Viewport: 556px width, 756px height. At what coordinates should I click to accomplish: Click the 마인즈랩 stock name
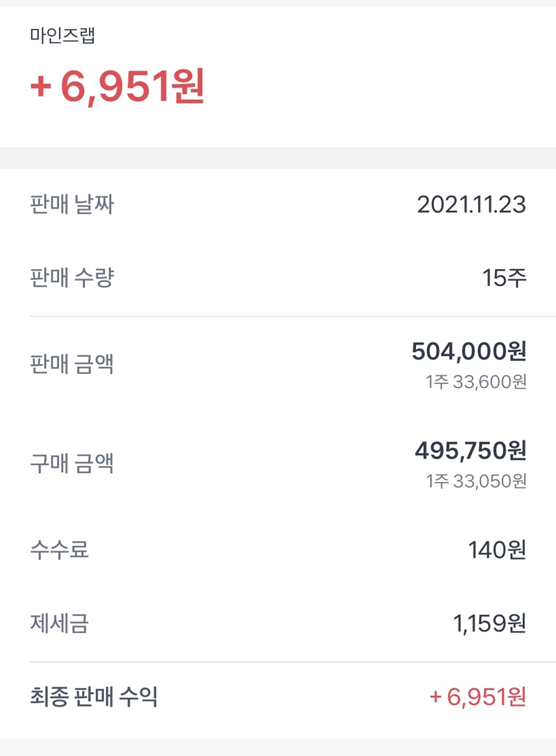coord(62,35)
